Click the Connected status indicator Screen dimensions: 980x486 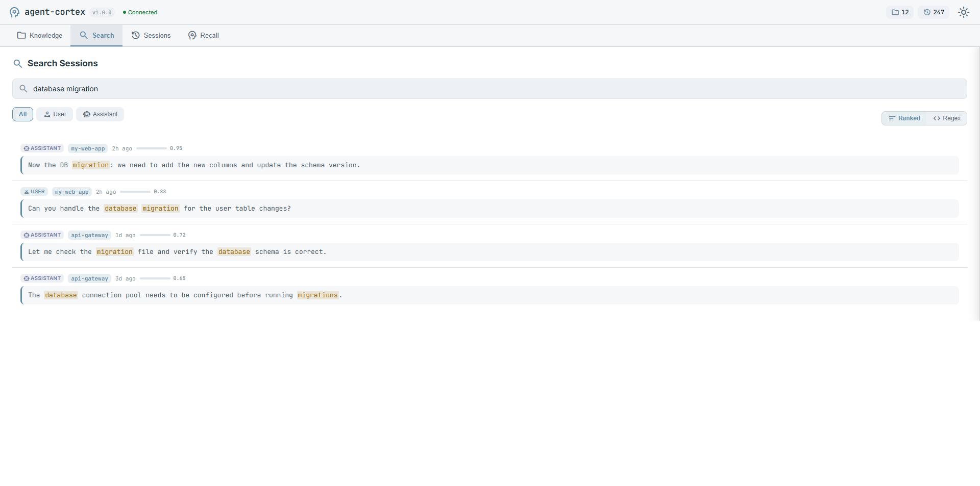coord(139,12)
